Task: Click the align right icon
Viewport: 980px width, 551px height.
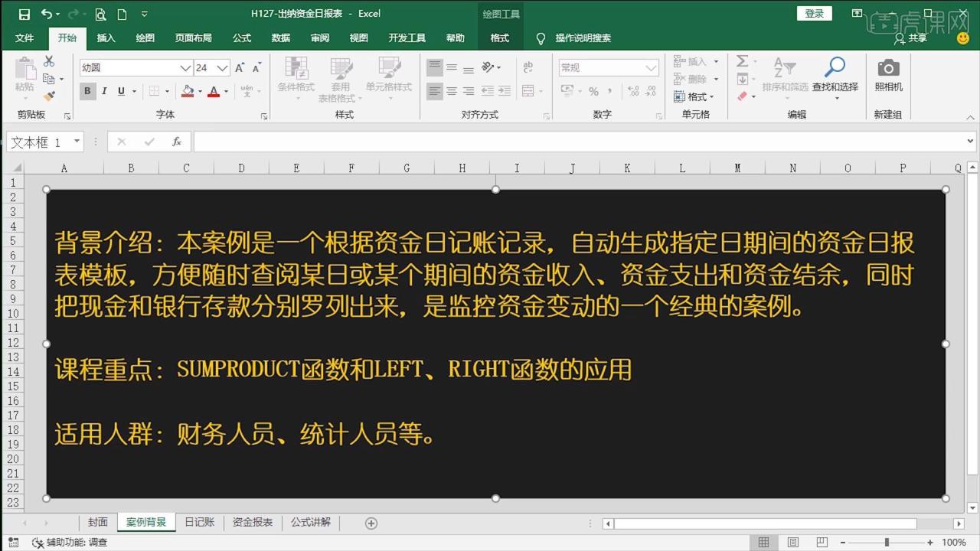Action: click(469, 91)
